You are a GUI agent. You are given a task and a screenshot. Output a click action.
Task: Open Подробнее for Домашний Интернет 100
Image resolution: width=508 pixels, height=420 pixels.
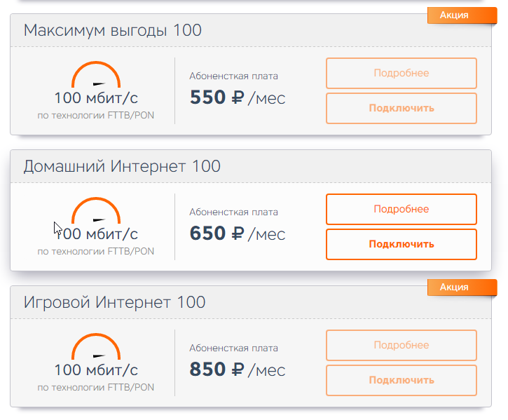[x=401, y=209]
